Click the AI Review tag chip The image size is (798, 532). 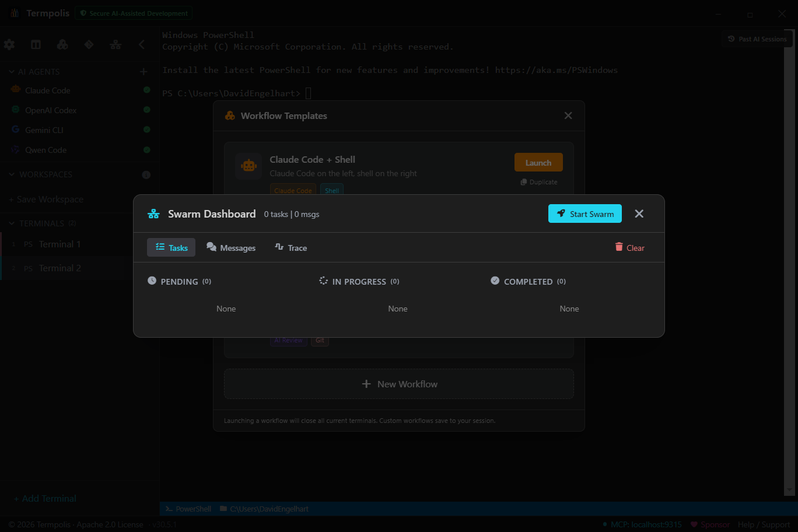(x=288, y=341)
